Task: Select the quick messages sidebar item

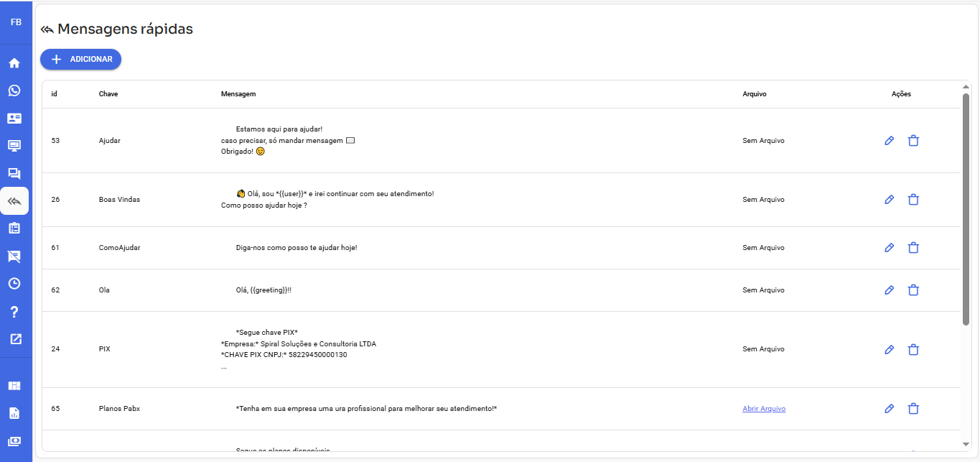Action: point(14,201)
